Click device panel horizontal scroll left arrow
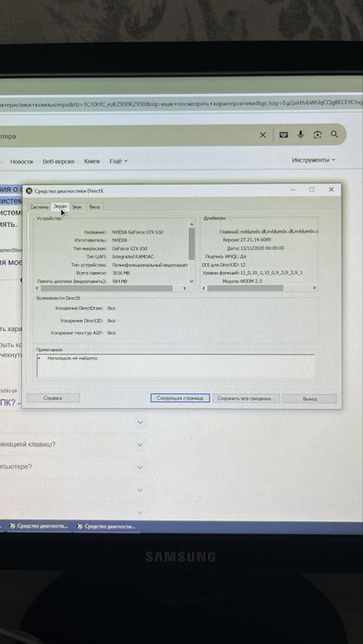This screenshot has height=644, width=363. (38, 288)
